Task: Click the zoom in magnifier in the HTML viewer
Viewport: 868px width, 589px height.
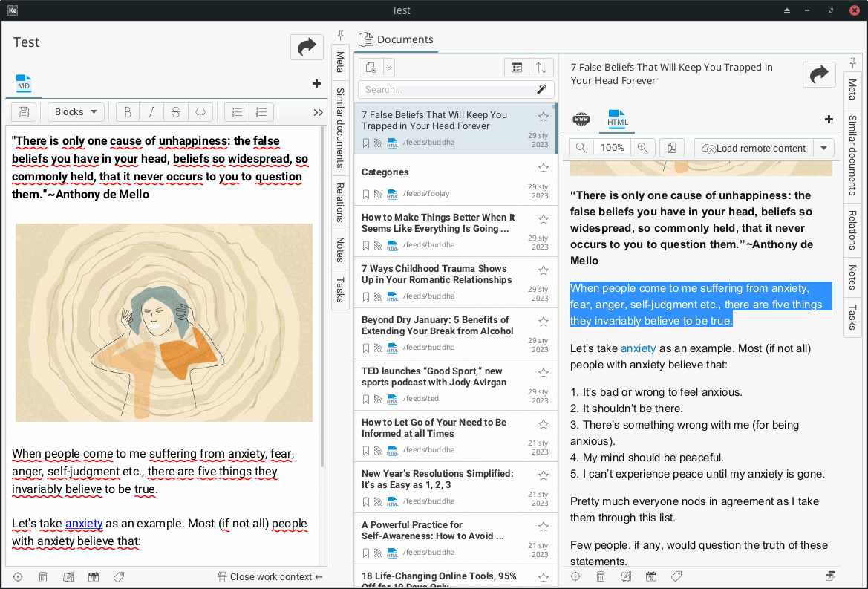Action: coord(642,148)
